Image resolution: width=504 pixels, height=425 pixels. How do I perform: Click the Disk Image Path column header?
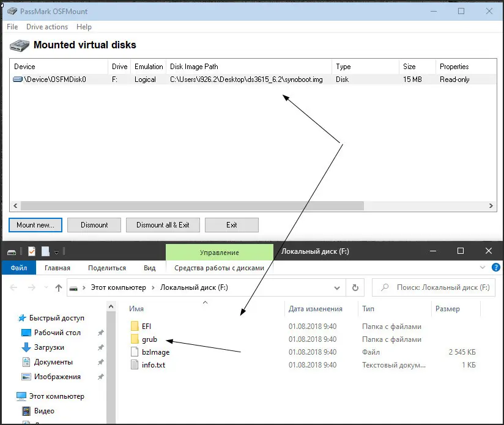(x=249, y=67)
